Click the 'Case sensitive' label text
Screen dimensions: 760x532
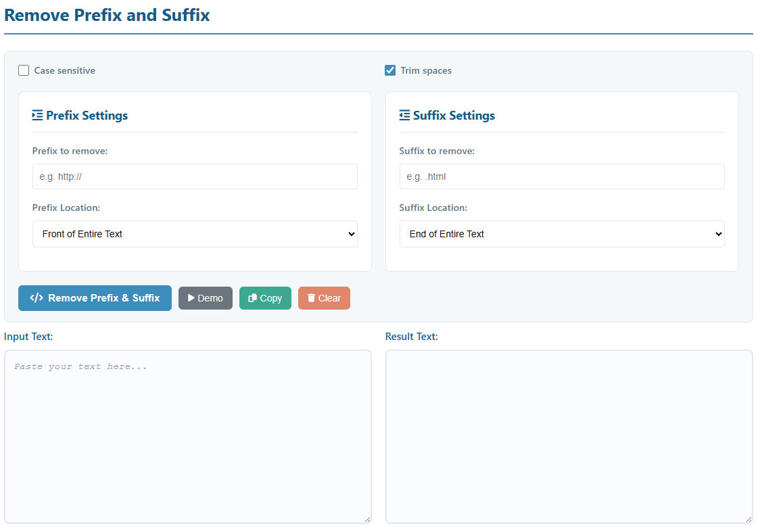(65, 70)
